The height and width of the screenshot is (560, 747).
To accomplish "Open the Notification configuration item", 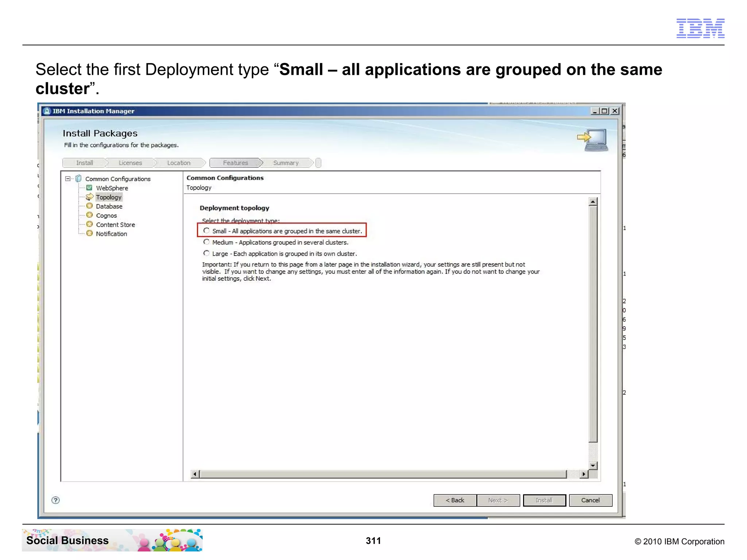I will (111, 234).
